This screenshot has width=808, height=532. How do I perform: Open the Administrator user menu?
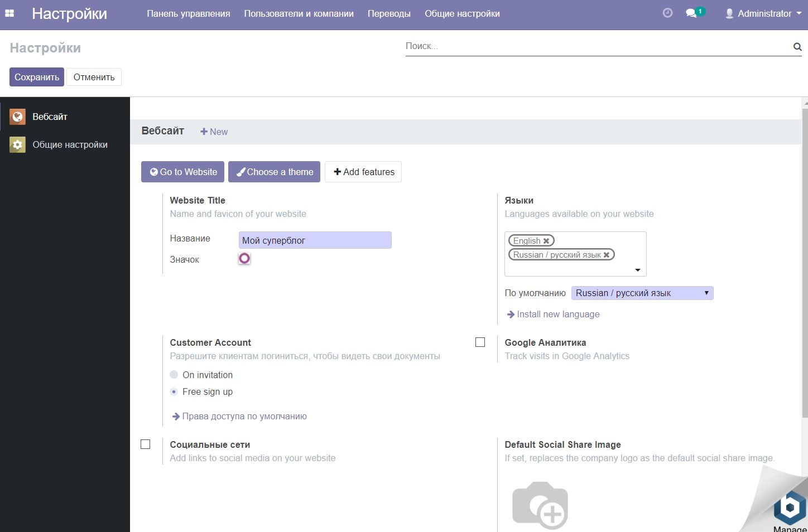pos(763,13)
